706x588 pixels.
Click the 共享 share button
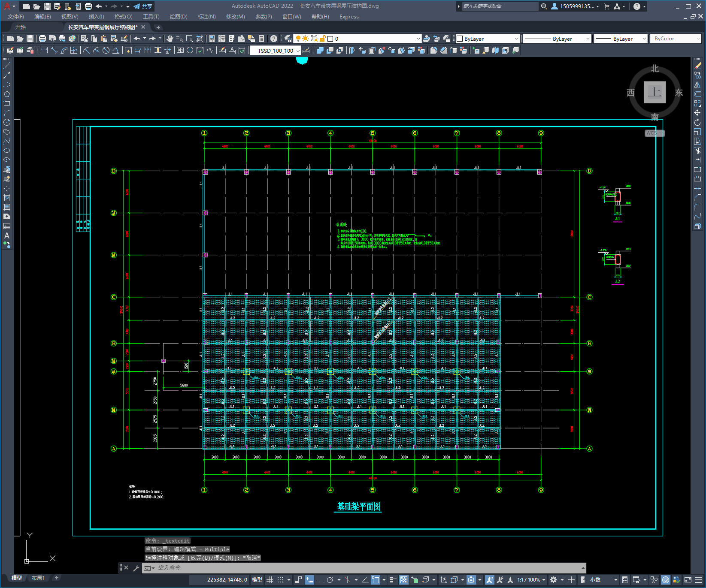coord(143,6)
